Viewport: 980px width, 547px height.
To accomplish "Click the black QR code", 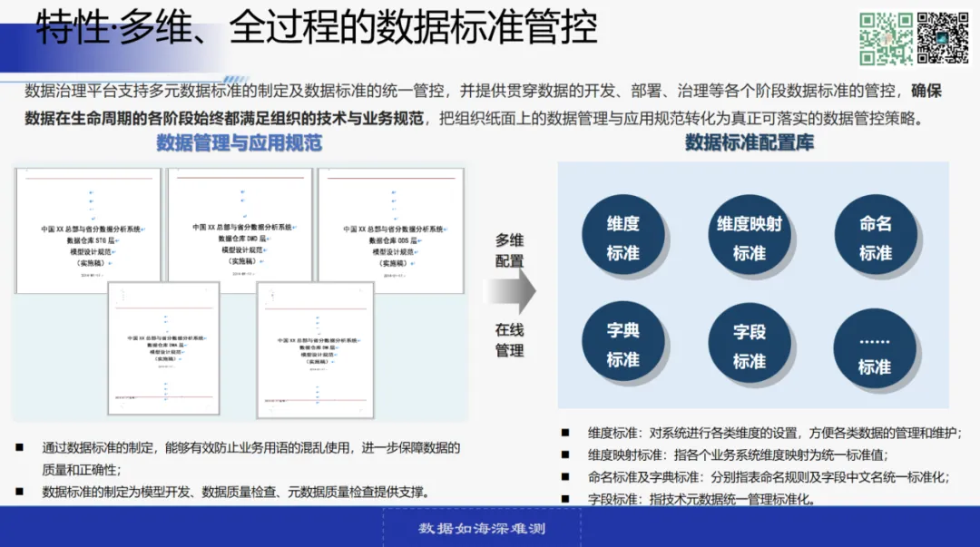I will [x=943, y=39].
